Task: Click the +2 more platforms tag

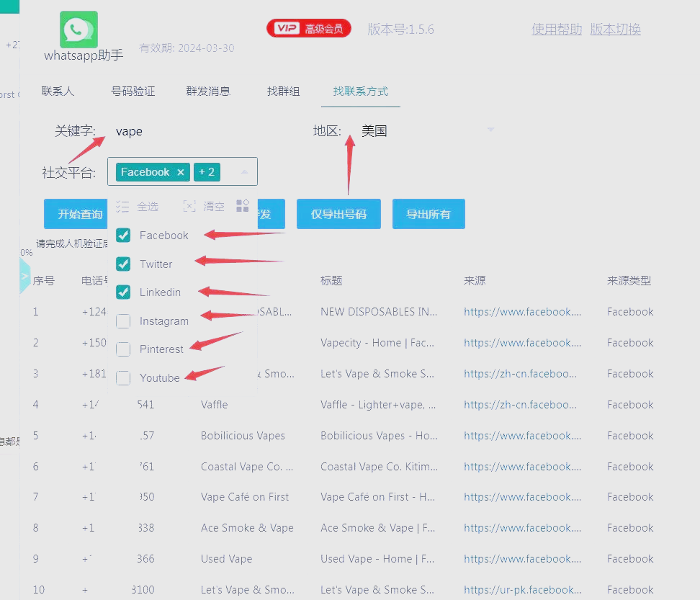Action: 207,172
